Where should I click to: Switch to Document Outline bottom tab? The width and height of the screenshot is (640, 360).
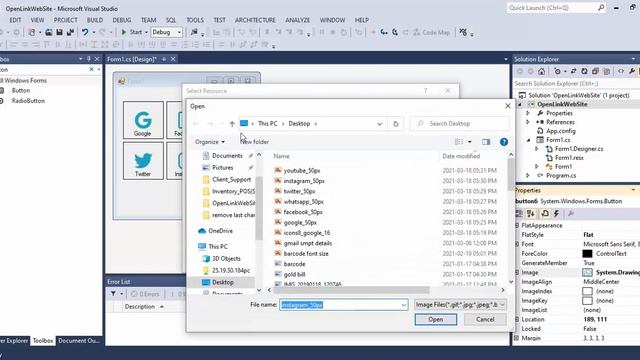pos(78,340)
